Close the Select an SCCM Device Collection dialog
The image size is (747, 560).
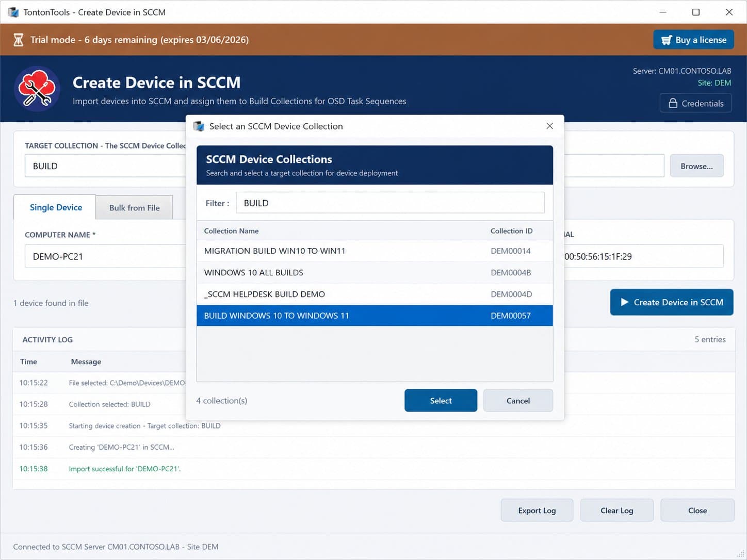pyautogui.click(x=549, y=126)
